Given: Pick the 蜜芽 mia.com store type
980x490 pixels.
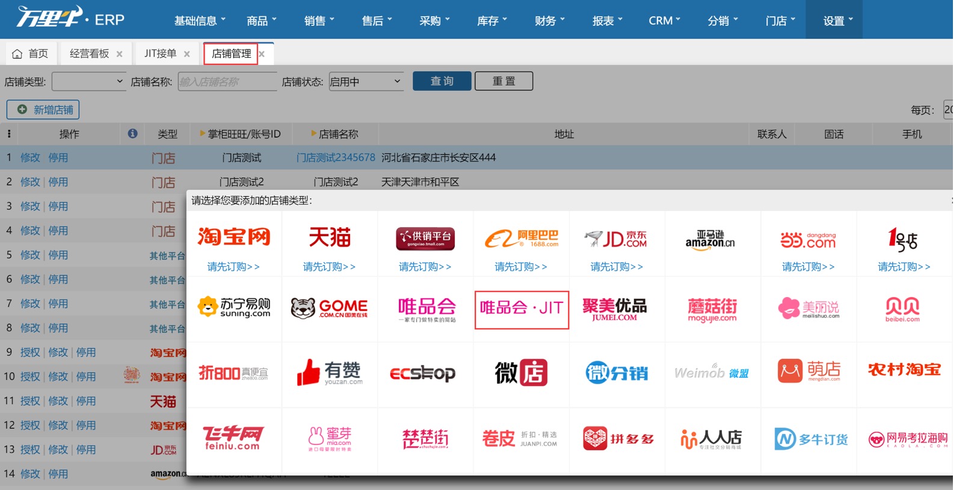Looking at the screenshot, I should click(330, 439).
